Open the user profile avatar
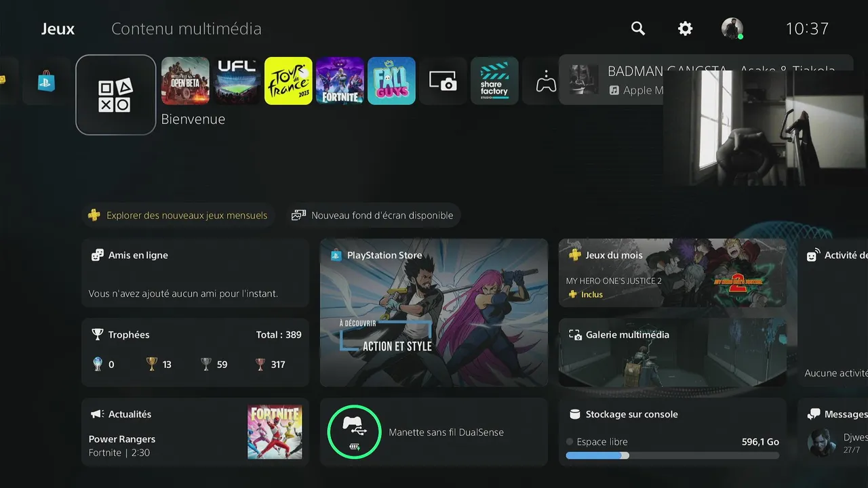 [732, 28]
